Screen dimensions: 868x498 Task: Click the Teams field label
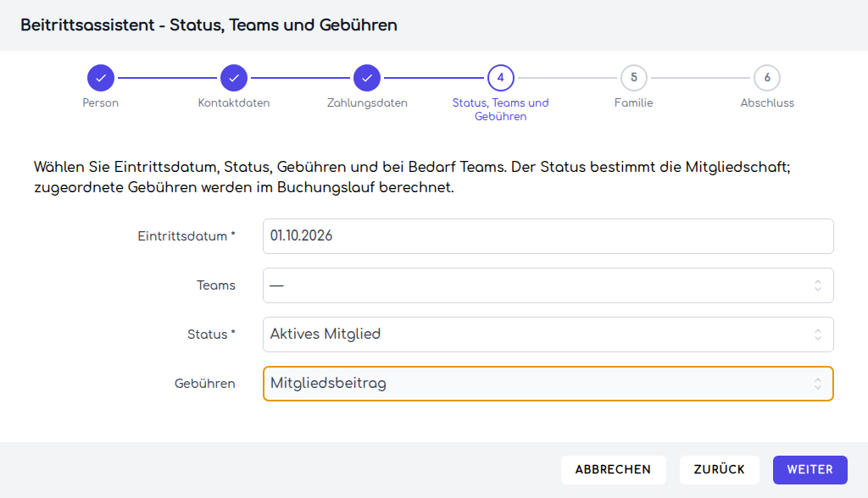tap(216, 285)
